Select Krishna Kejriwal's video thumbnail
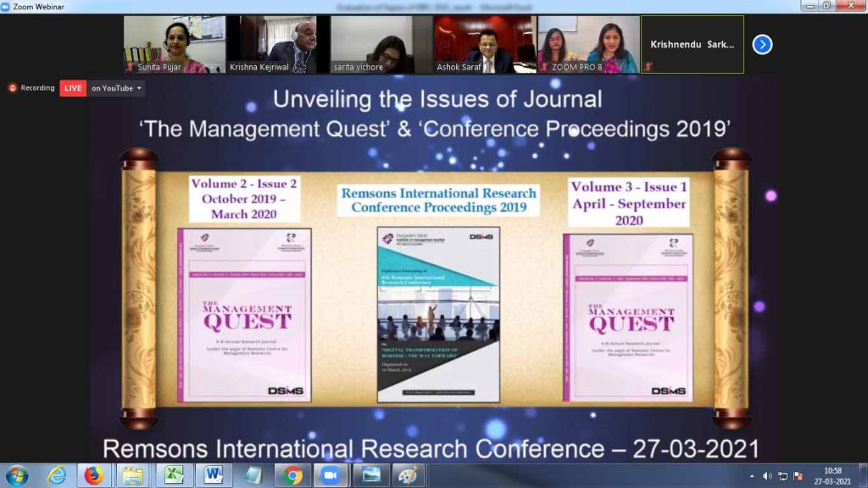The image size is (868, 488). click(x=278, y=44)
